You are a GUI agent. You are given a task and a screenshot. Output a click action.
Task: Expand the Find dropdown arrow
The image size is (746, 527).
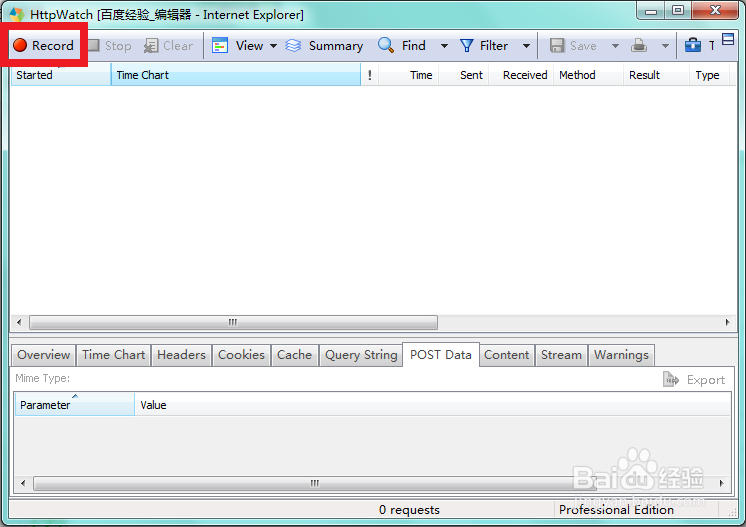[x=444, y=46]
